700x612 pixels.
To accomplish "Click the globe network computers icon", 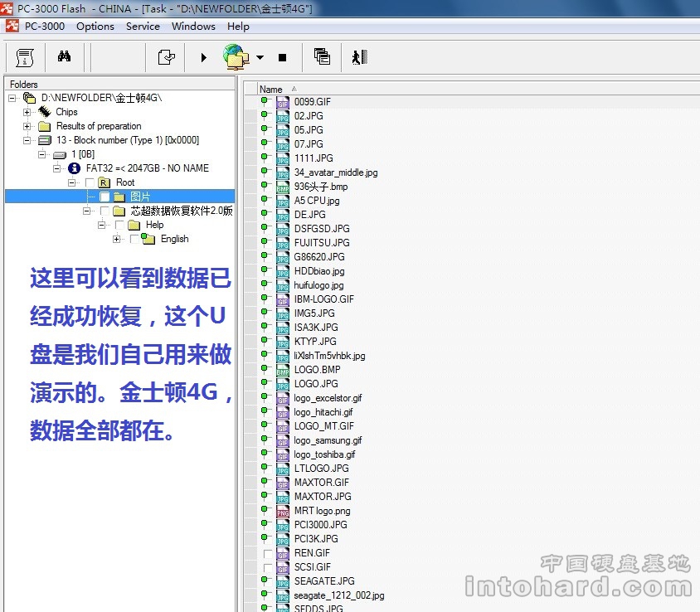I will coord(236,57).
